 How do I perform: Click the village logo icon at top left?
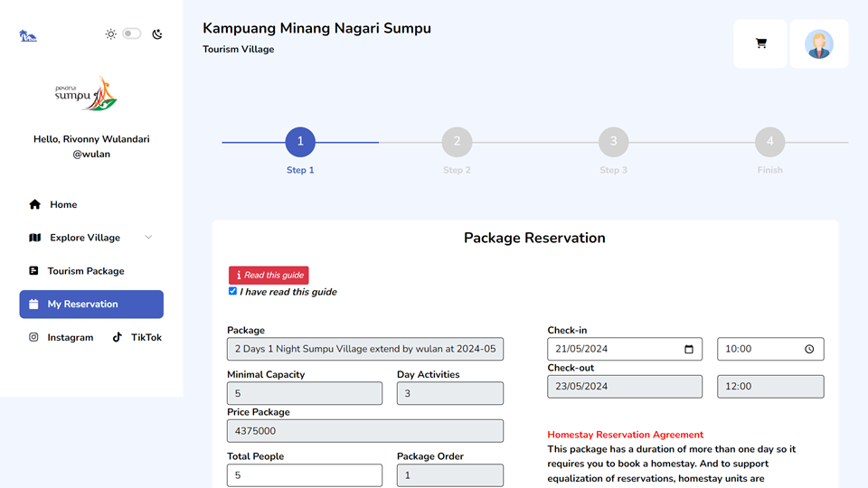coord(28,36)
